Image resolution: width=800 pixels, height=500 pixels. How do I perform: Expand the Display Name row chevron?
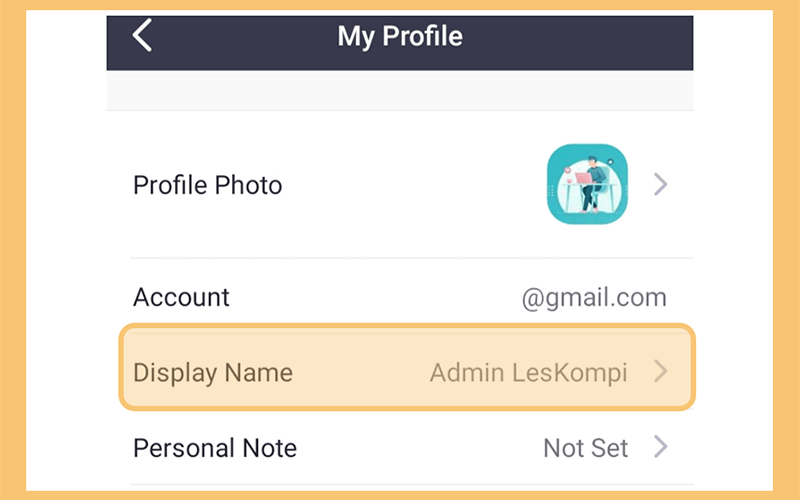tap(661, 371)
